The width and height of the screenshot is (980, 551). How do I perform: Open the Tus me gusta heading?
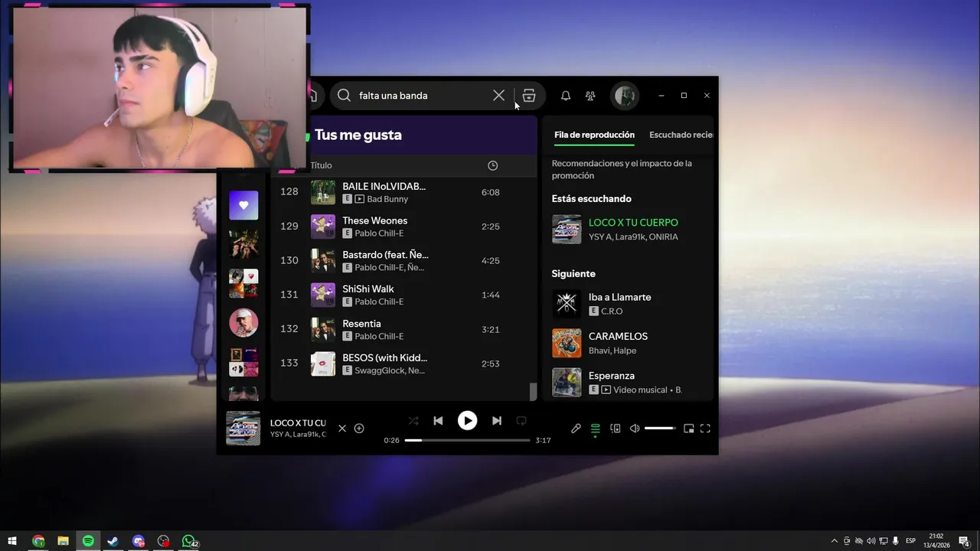[358, 135]
